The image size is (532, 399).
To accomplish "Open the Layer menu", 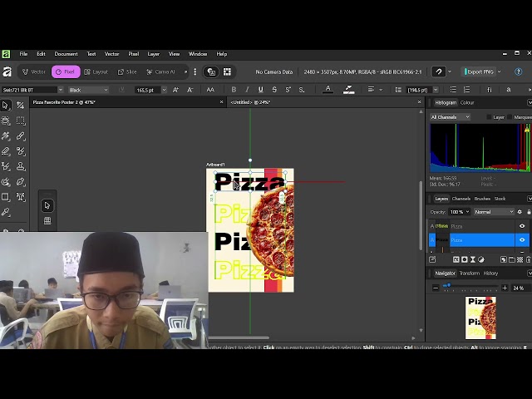I will [153, 54].
